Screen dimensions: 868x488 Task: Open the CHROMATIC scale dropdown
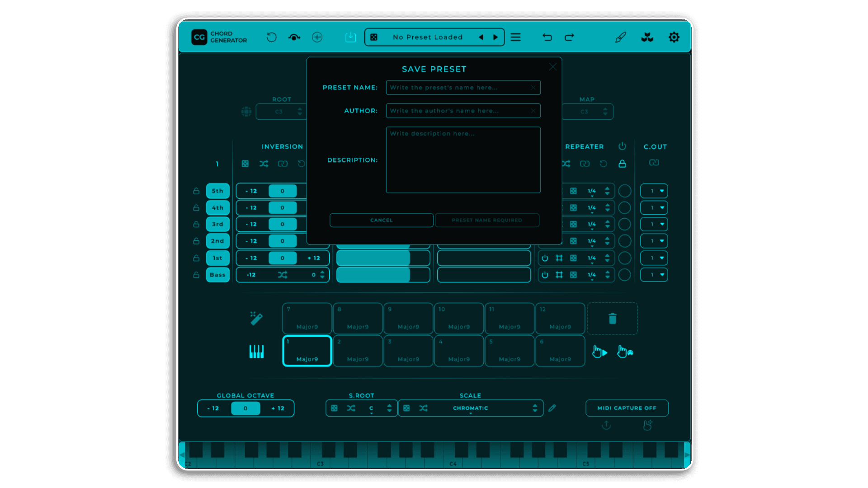tap(470, 408)
